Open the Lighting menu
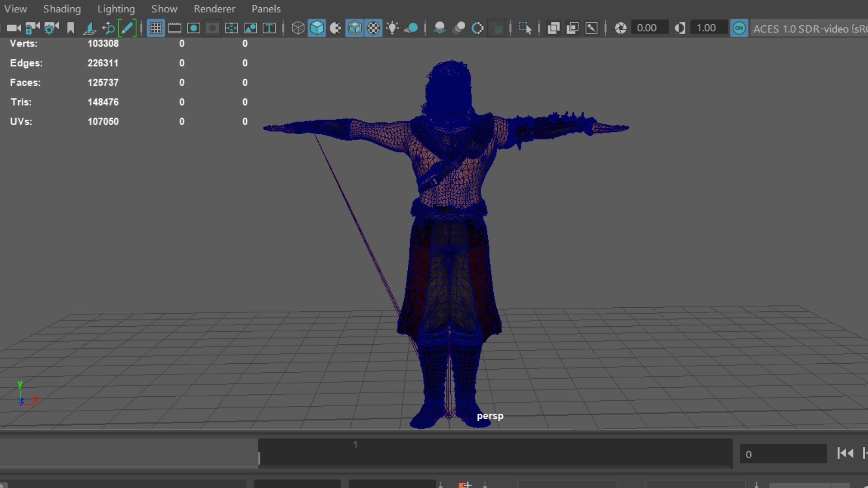The width and height of the screenshot is (868, 488). click(116, 9)
